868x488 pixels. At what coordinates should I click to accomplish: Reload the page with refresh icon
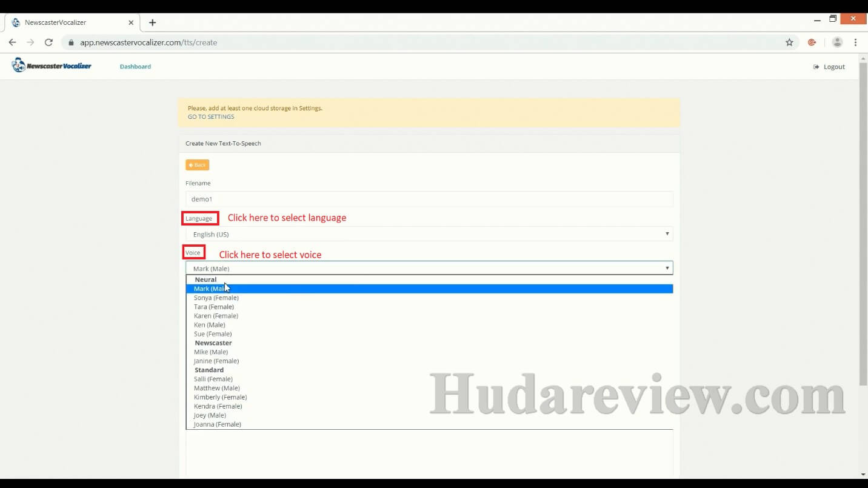coord(49,42)
